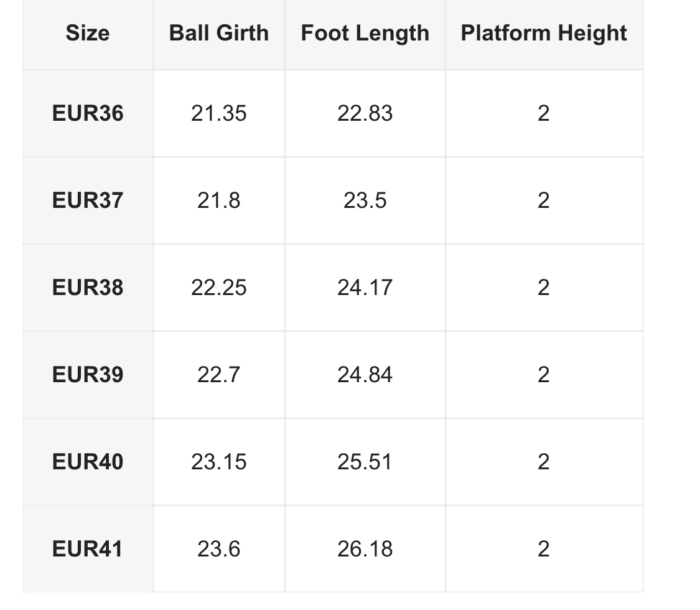
Task: Click the Ball Girth column header
Action: point(219,33)
